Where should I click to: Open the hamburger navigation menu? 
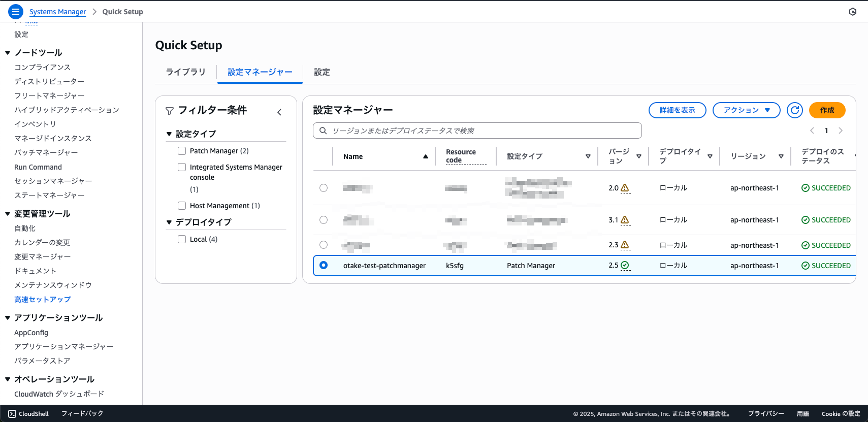(16, 11)
